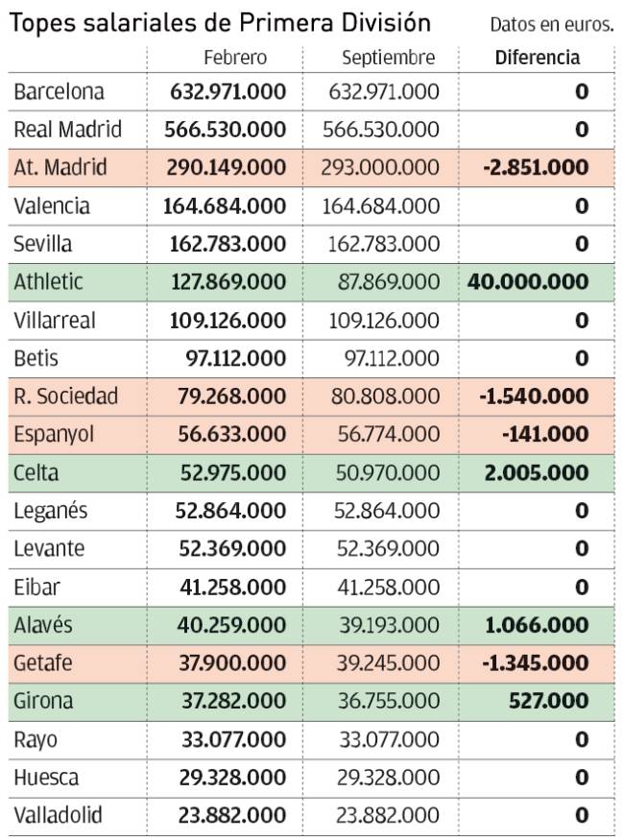Click Getafe's Febrero value 37.900.000
Image resolution: width=623 pixels, height=840 pixels.
coord(231,663)
